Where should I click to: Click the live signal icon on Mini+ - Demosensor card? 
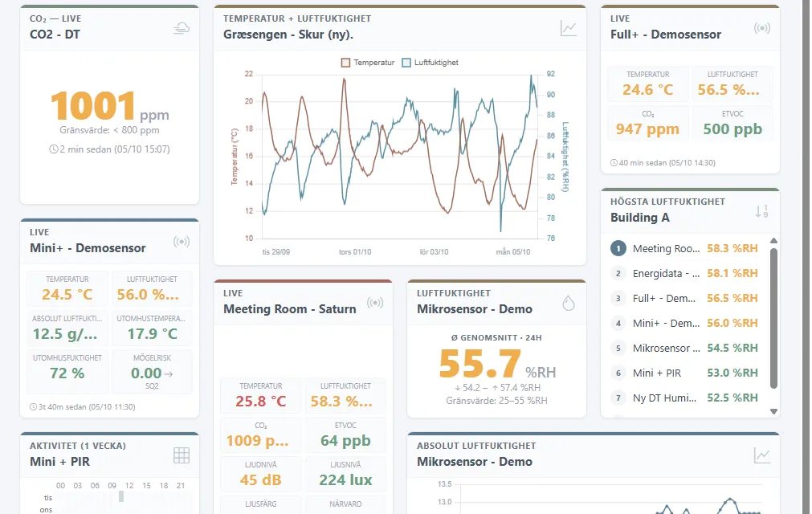182,242
